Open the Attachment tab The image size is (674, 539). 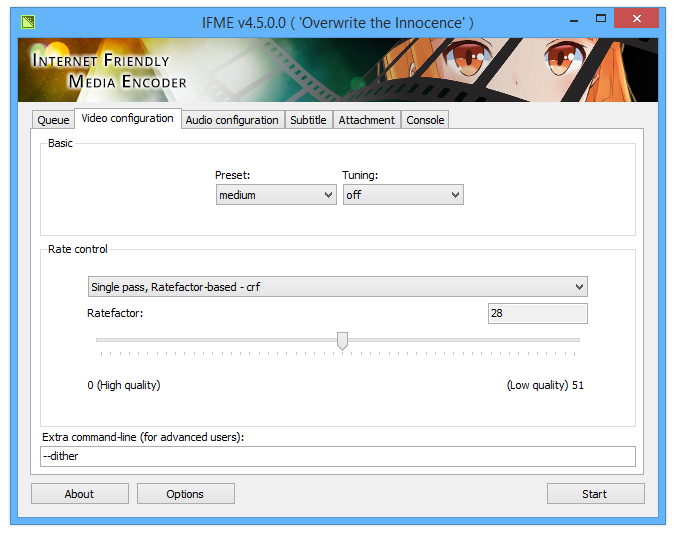pos(366,120)
